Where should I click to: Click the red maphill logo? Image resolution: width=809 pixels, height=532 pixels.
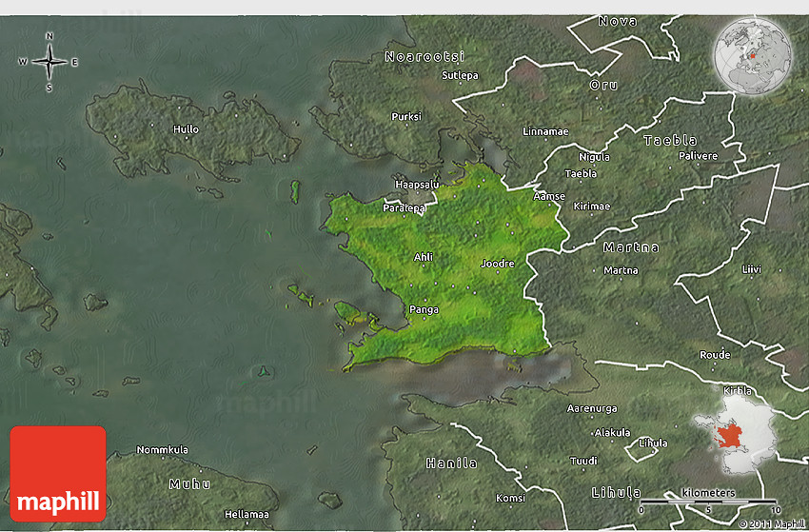click(58, 473)
